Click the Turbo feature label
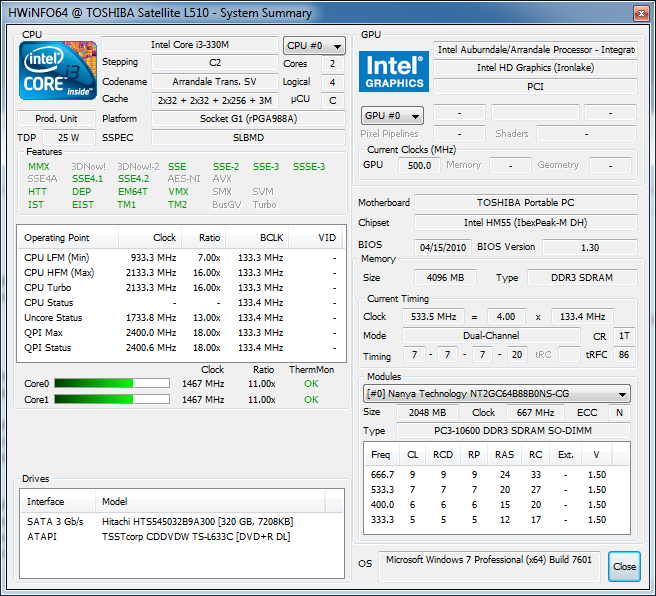The width and height of the screenshot is (656, 596). click(264, 205)
